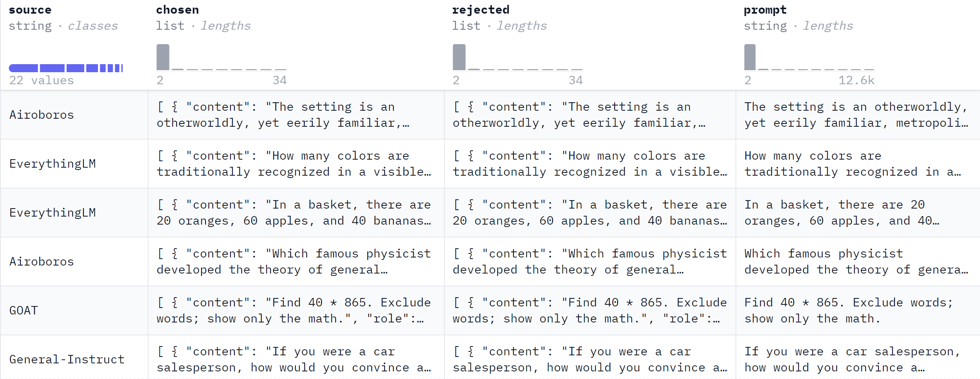980x379 pixels.
Task: Select first segment of source class bar
Action: point(23,68)
